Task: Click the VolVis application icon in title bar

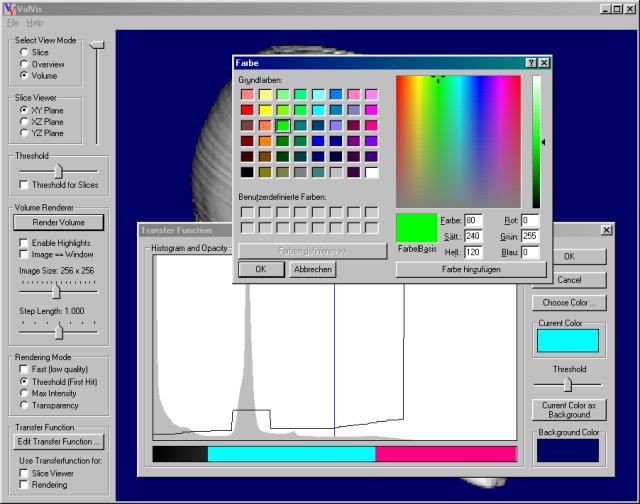Action: point(10,8)
